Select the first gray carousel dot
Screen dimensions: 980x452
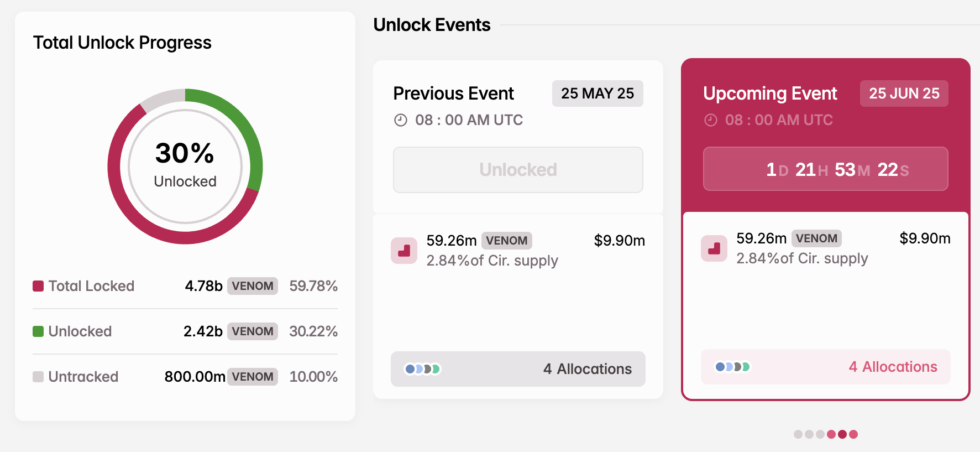(798, 434)
